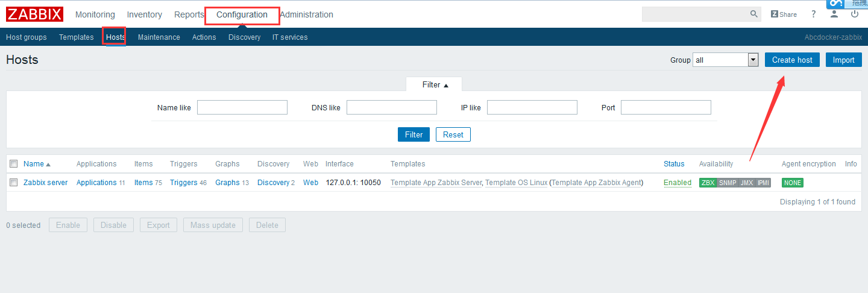This screenshot has width=868, height=293.
Task: Open the Inventory menu
Action: [145, 14]
